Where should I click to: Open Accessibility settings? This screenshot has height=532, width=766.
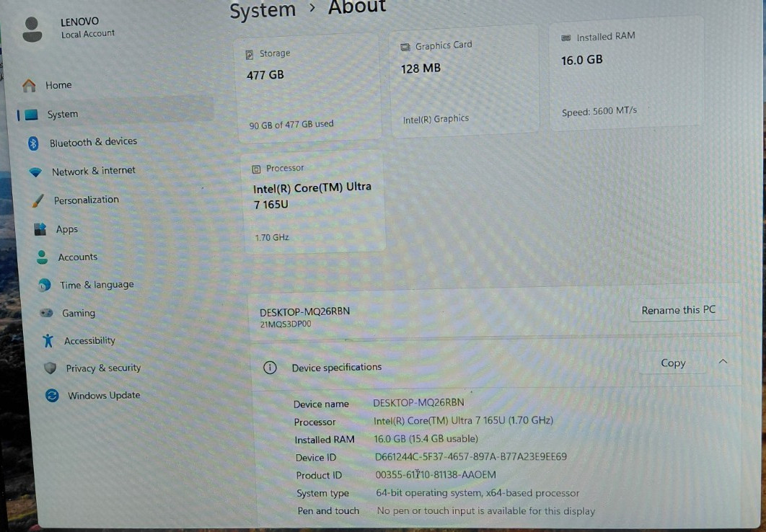click(x=89, y=340)
